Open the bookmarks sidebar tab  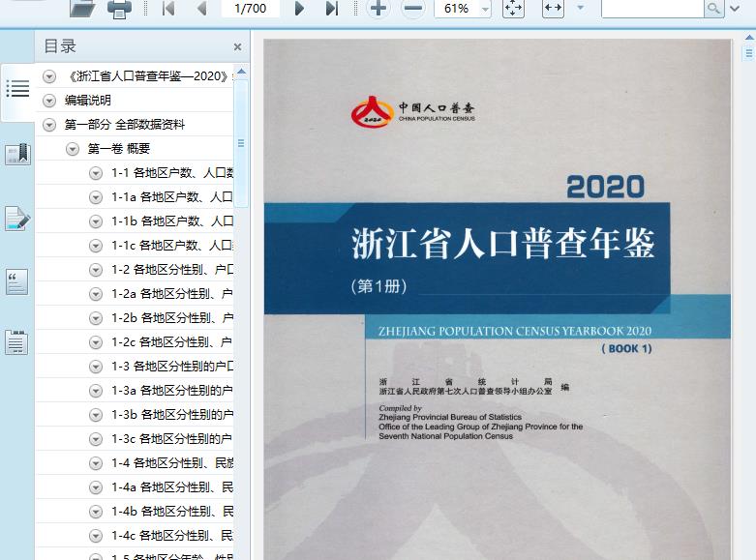(x=17, y=154)
